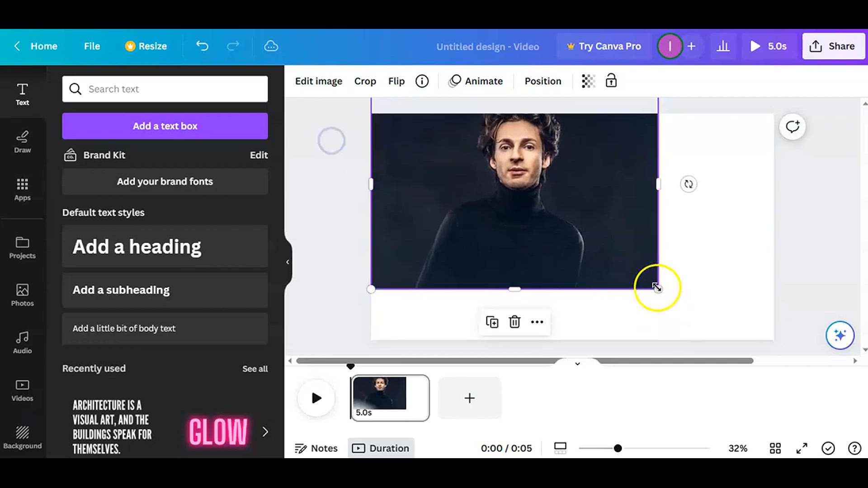
Task: Go back using the Home chevron
Action: 17,46
